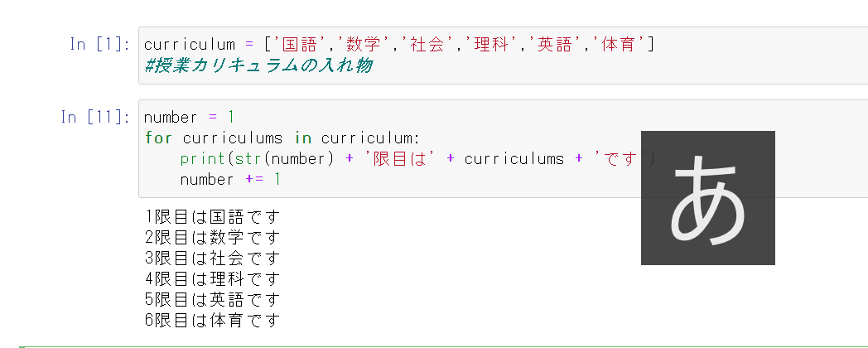868x348 pixels.
Task: Click the string '国語' in the list
Action: click(300, 45)
